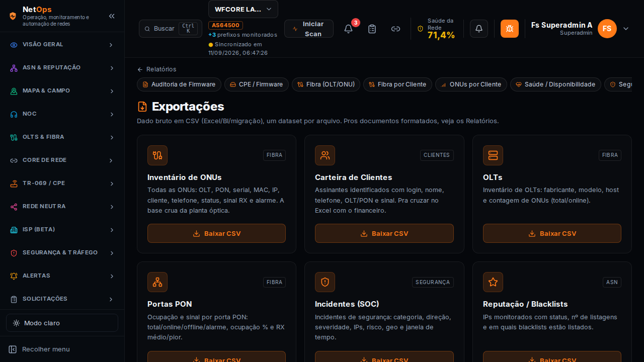Click Iniciar Scan button
This screenshot has width=644, height=362.
click(309, 29)
